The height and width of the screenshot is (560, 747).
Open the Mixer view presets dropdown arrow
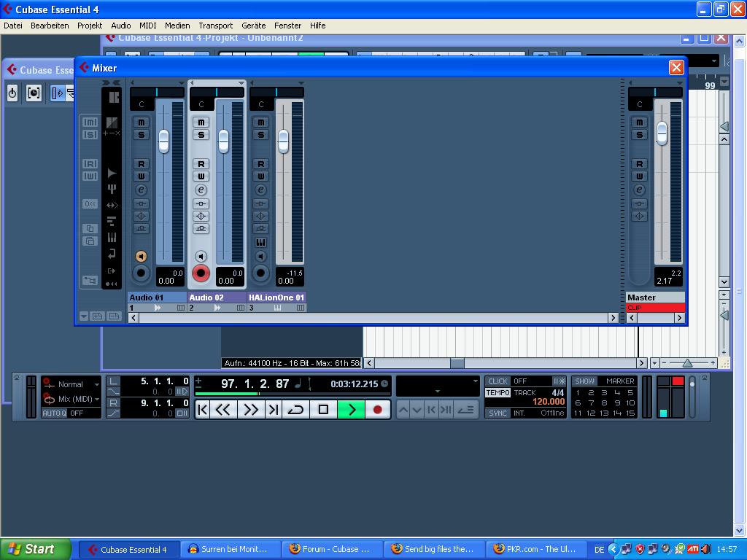click(x=84, y=316)
